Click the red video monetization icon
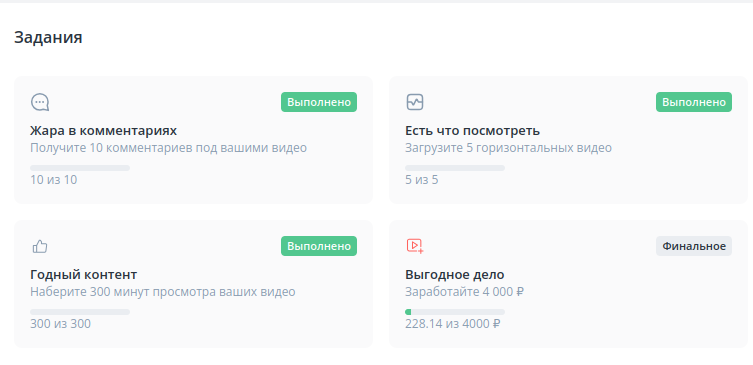753x365 pixels. [x=415, y=246]
